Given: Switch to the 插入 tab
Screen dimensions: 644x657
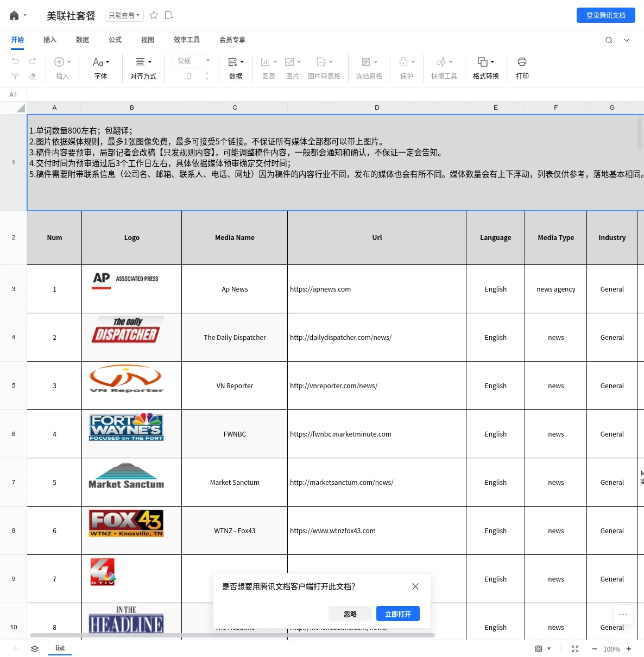Looking at the screenshot, I should 50,40.
